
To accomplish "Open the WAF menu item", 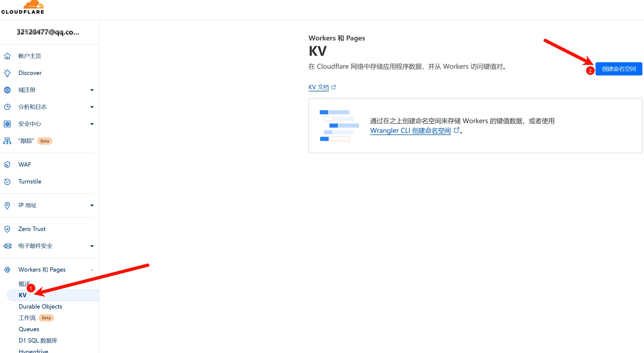I will 25,165.
